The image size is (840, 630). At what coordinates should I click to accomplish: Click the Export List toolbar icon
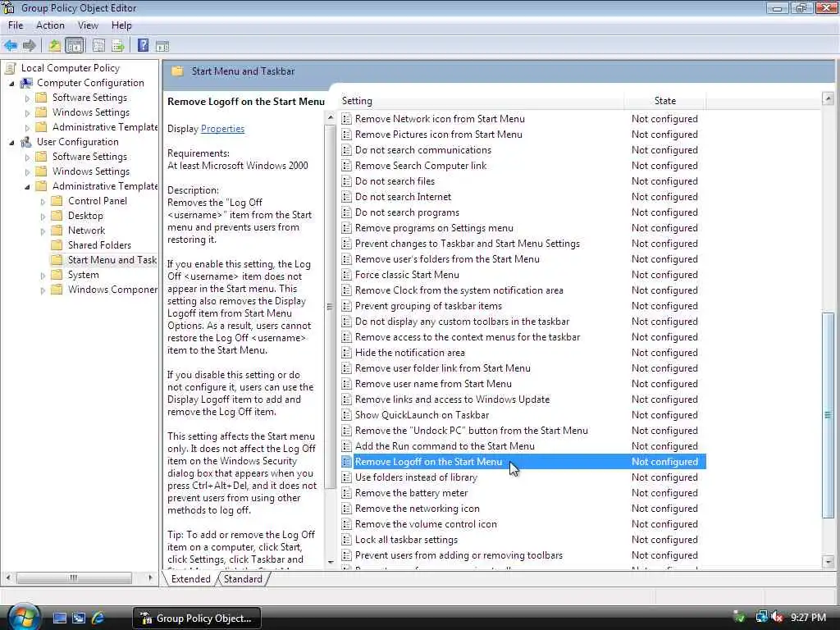pos(118,46)
